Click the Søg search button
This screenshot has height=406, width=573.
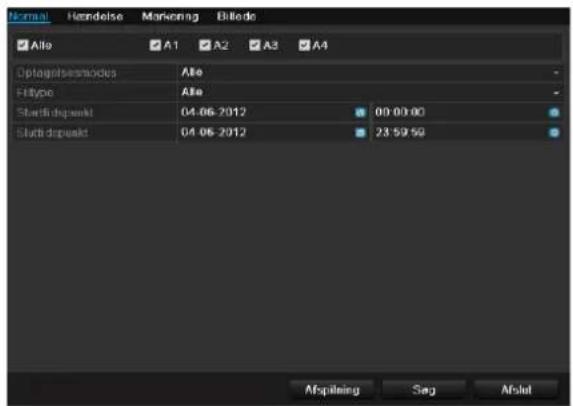coord(424,390)
